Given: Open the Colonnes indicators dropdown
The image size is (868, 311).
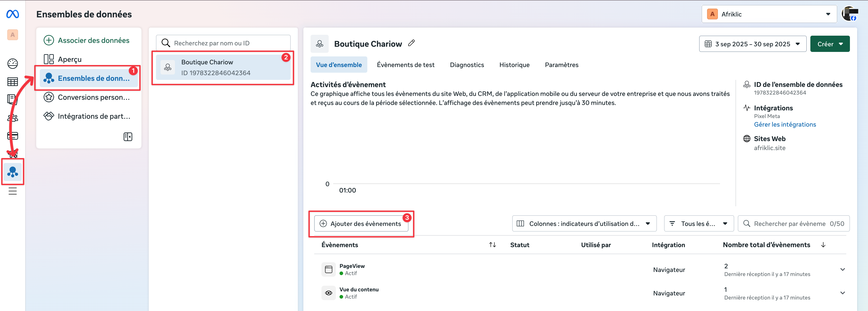Looking at the screenshot, I should pyautogui.click(x=584, y=223).
